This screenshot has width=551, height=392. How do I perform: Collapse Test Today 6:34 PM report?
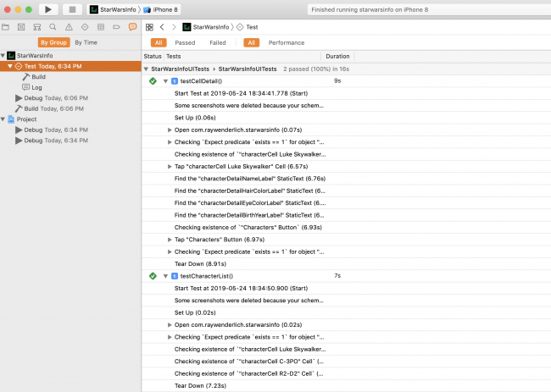[10, 66]
